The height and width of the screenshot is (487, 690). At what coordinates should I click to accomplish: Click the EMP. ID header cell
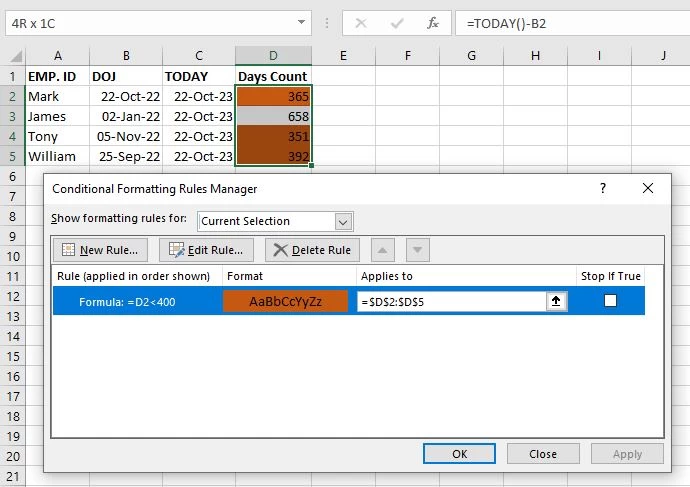[x=58, y=77]
